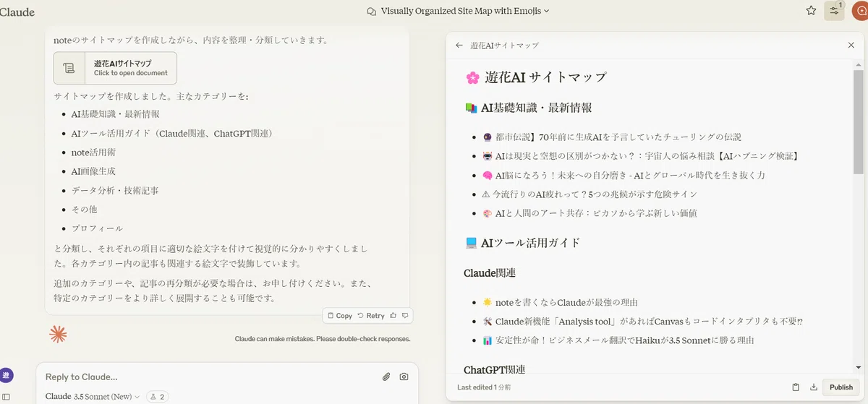Click the AI基礎知識・最新情報 heading in artifact

click(x=536, y=108)
